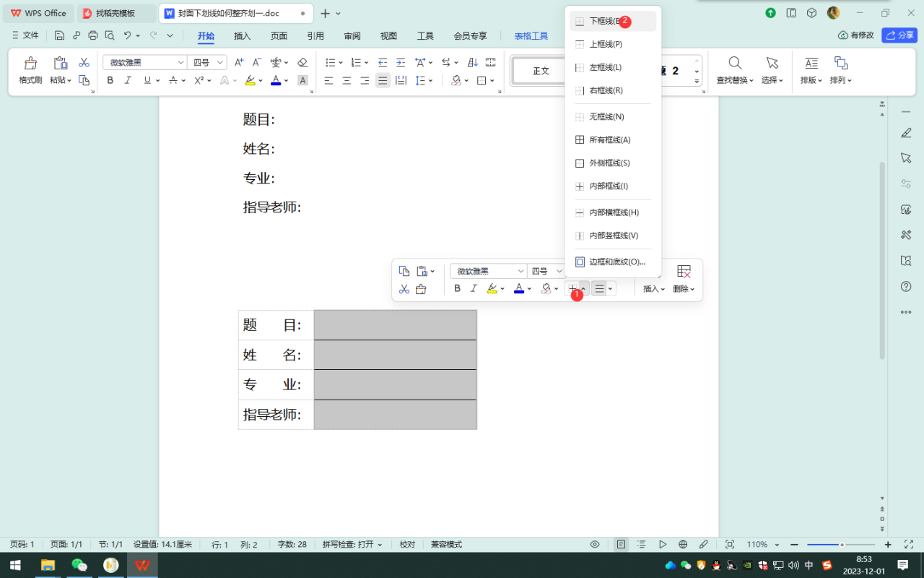This screenshot has height=578, width=924.
Task: Click the shaded table cell next to 姓 名:
Action: click(x=395, y=355)
